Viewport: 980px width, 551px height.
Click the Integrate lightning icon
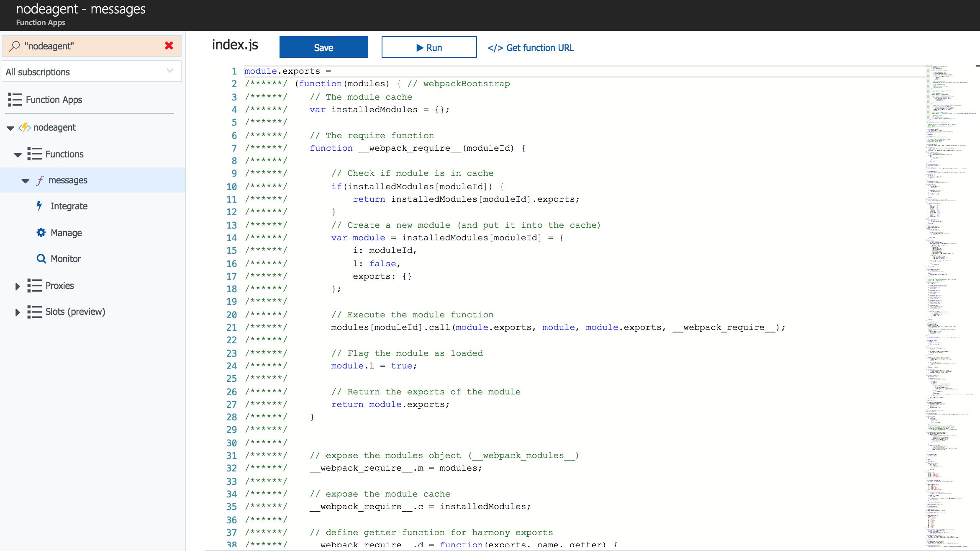point(39,206)
